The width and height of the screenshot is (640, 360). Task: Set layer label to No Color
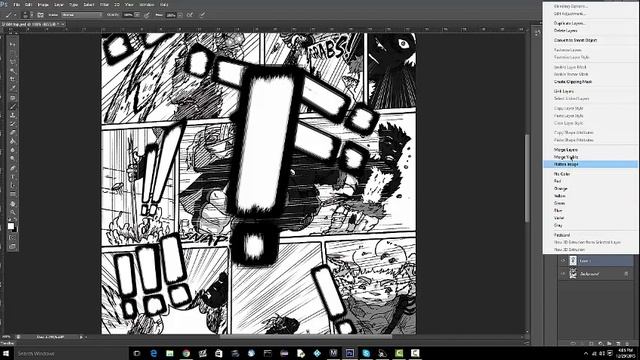(x=590, y=174)
